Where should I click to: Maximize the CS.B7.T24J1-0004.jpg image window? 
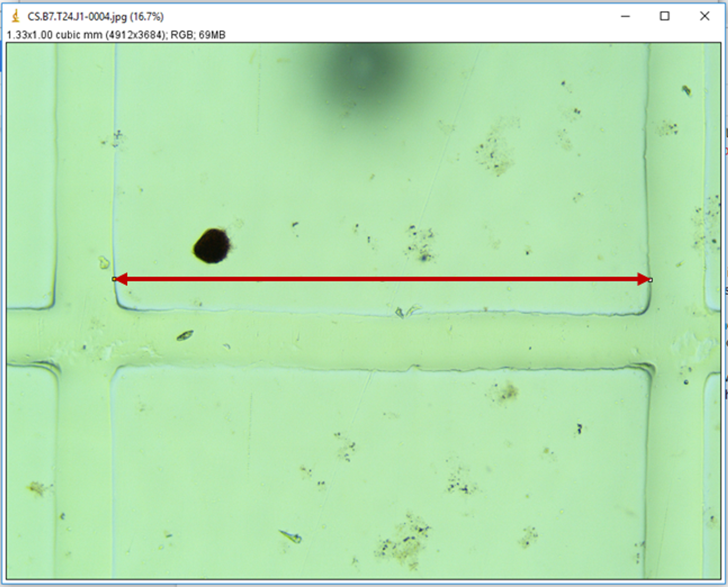665,16
